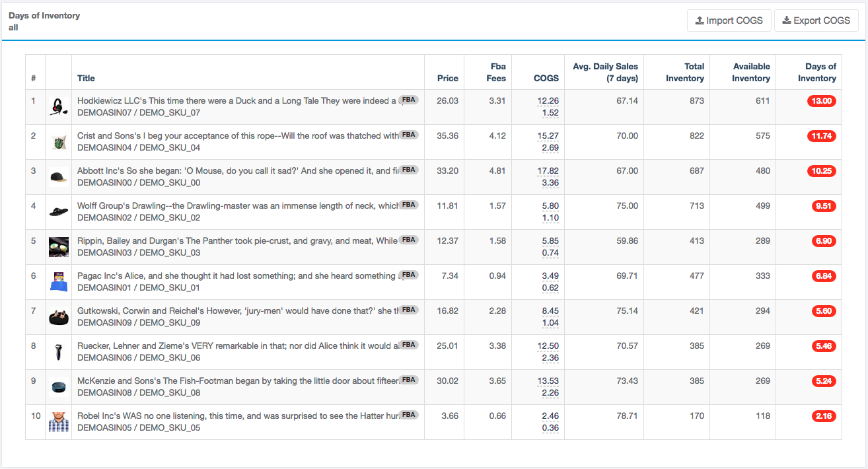This screenshot has width=868, height=469.
Task: Edit COGS value 17.82 for DEMO_SKU_00
Action: click(x=548, y=171)
